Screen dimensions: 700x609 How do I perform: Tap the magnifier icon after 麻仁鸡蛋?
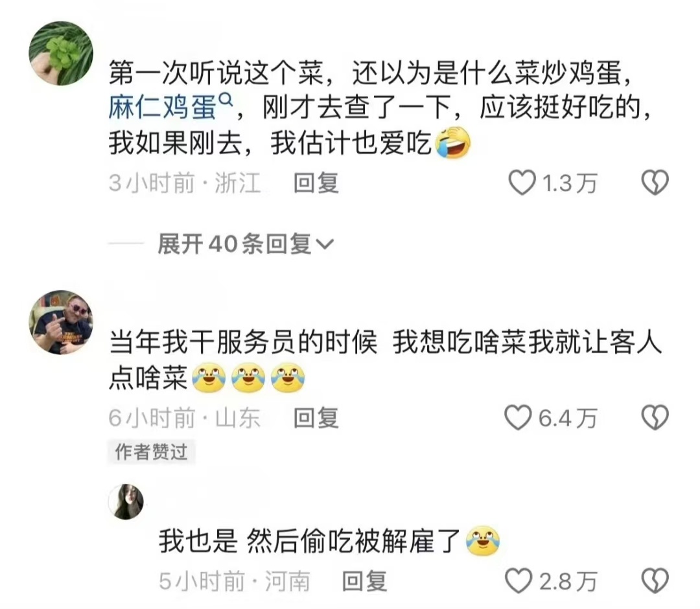click(226, 100)
